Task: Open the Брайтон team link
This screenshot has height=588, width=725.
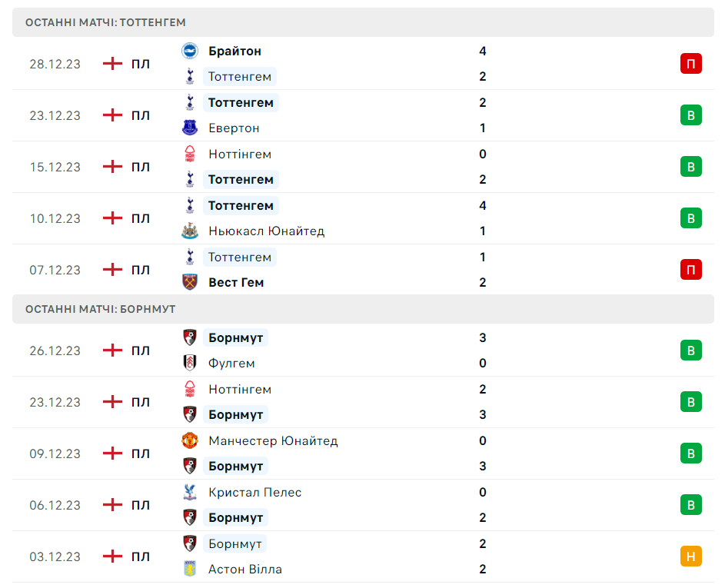Action: (234, 51)
